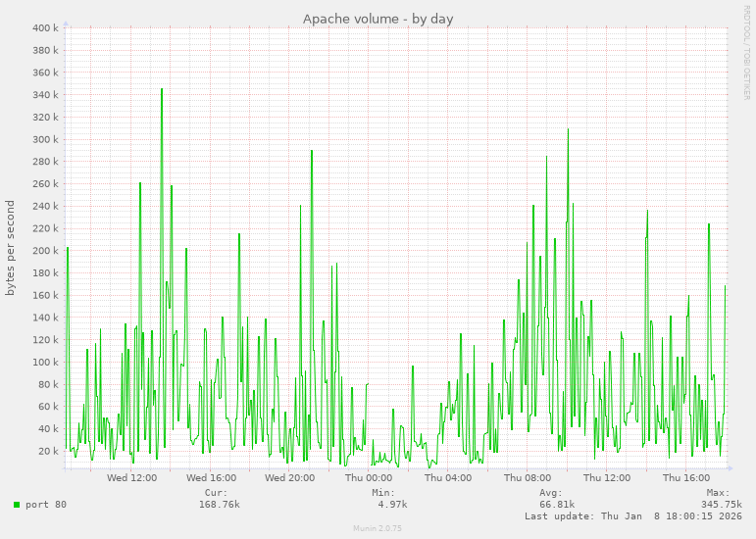
Task: Click the maximum value 345.75k
Action: coord(722,505)
